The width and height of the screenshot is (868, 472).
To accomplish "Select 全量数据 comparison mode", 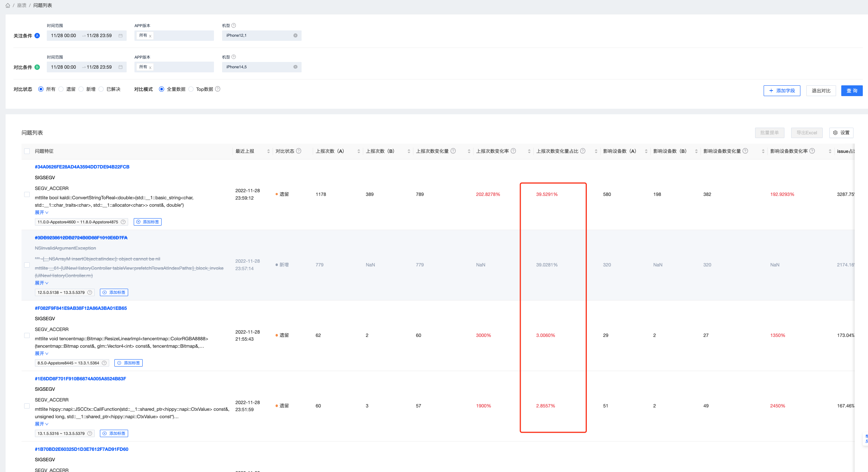I will pos(162,89).
